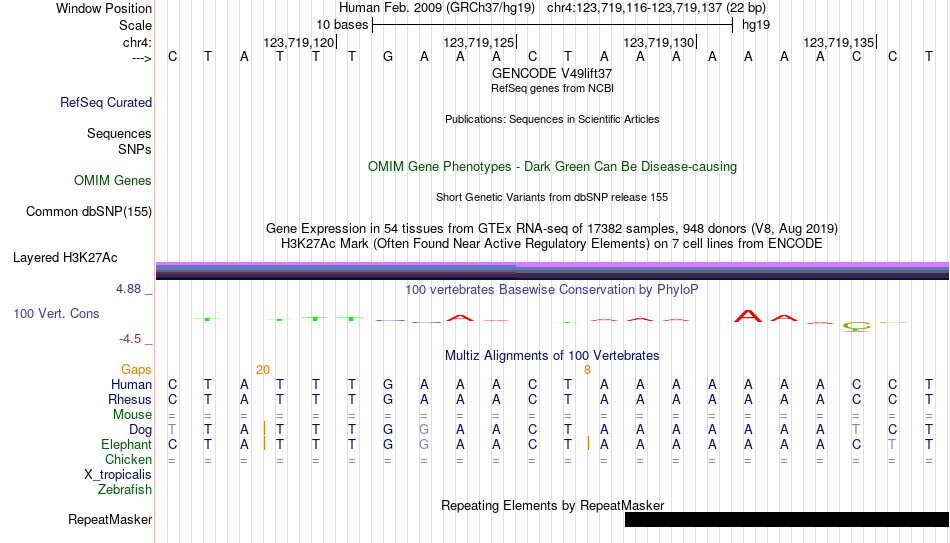
Task: Click Repeating Elements by RepeatMasker title
Action: pos(552,505)
